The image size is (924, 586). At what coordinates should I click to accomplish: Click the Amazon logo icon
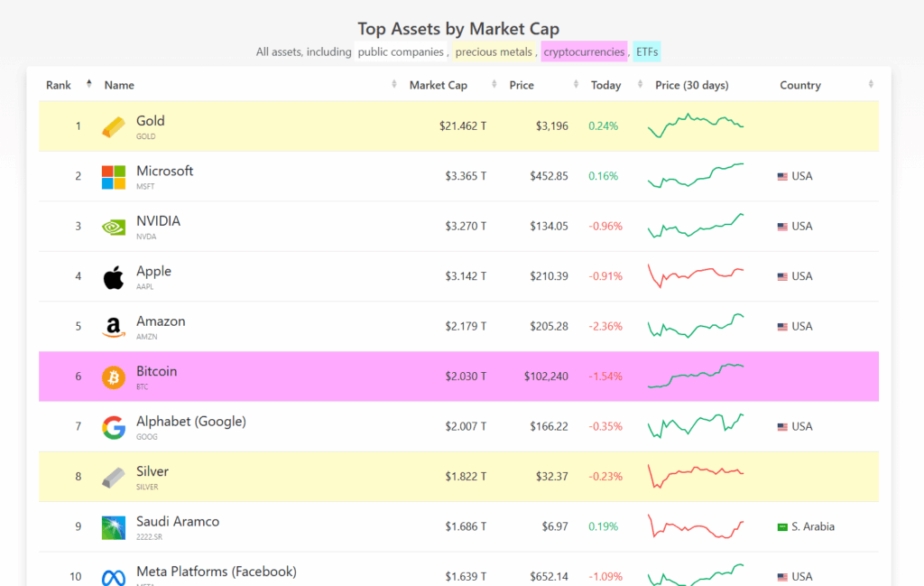113,327
